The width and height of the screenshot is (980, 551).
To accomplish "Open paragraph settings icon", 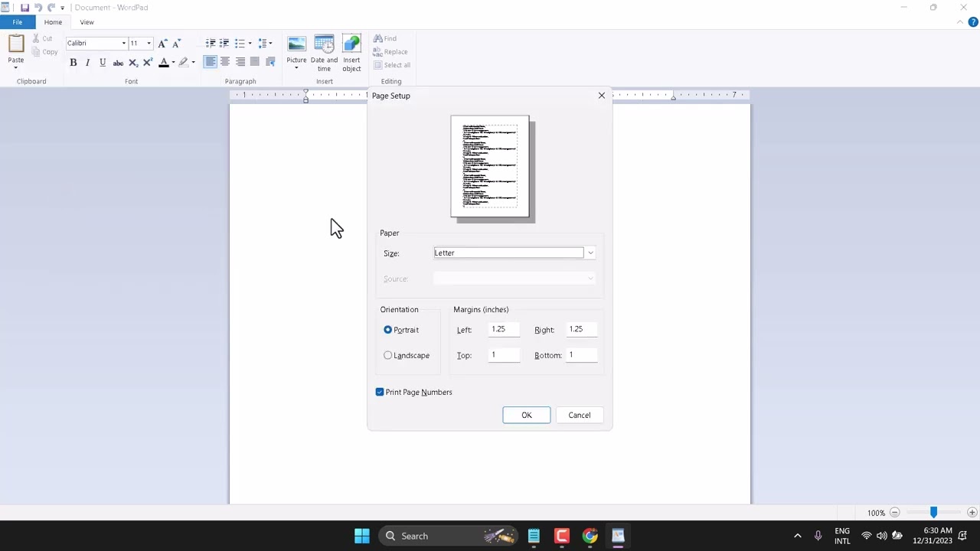I will [x=270, y=62].
